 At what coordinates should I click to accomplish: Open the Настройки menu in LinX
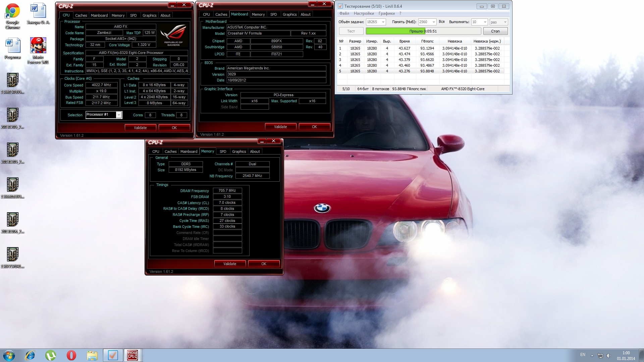pyautogui.click(x=364, y=13)
